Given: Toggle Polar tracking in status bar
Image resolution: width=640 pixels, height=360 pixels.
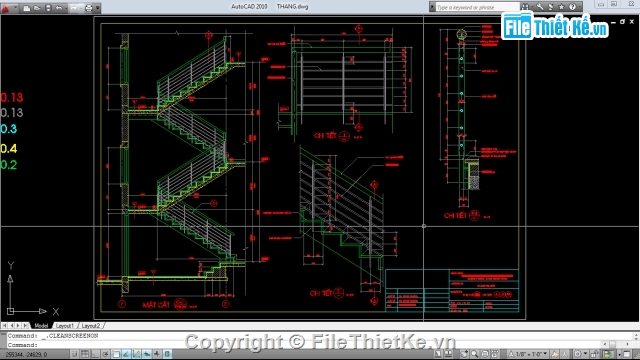Looking at the screenshot, I should [105, 354].
